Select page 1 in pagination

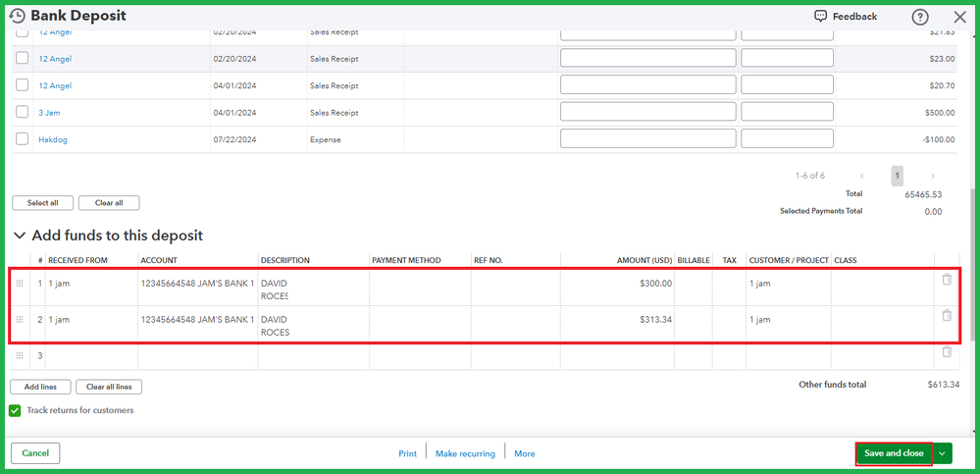tap(897, 176)
